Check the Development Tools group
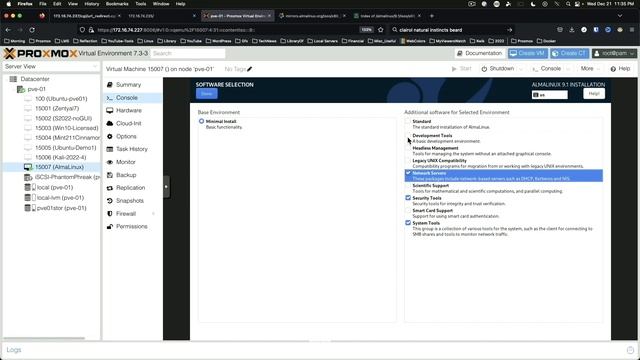This screenshot has height=360, width=640. pyautogui.click(x=408, y=136)
